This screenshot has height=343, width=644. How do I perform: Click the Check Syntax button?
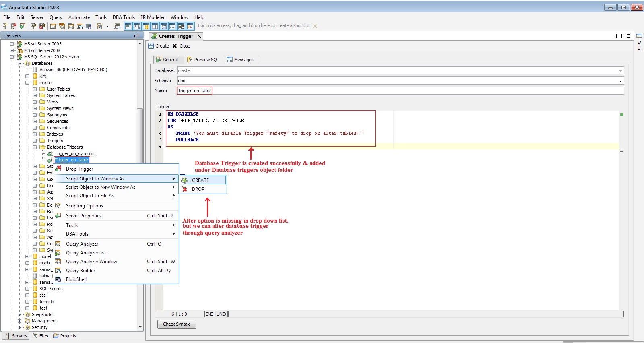pyautogui.click(x=176, y=324)
